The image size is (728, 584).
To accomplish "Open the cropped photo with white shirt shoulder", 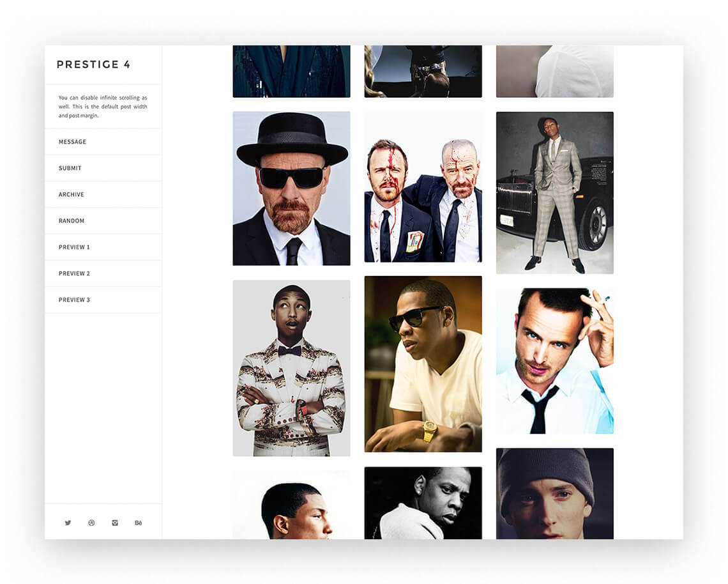I will pos(555,71).
